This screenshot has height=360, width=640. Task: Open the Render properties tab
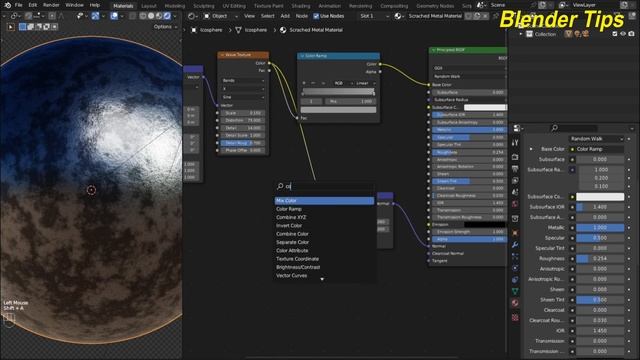pyautogui.click(x=515, y=157)
